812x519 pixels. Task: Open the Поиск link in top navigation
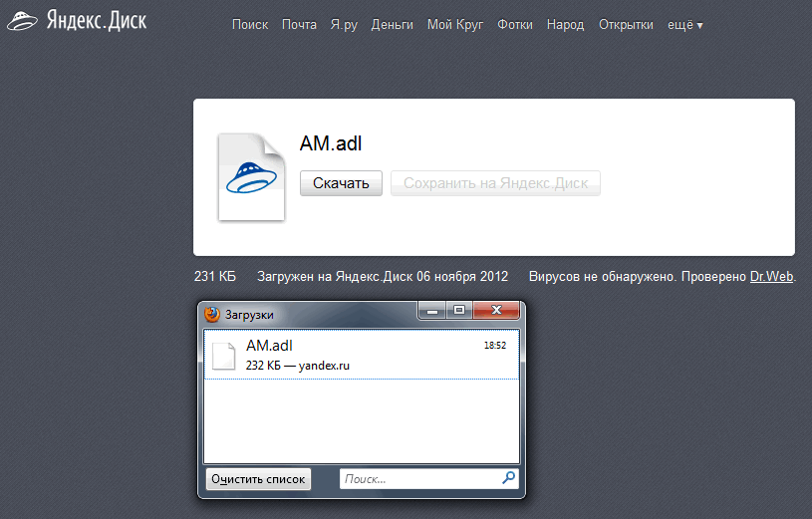[250, 24]
